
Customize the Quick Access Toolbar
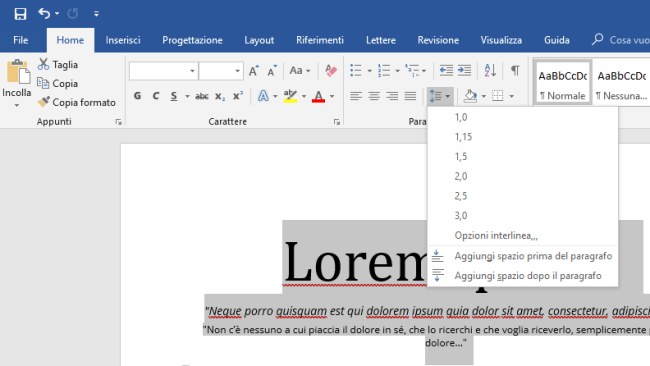tap(96, 14)
